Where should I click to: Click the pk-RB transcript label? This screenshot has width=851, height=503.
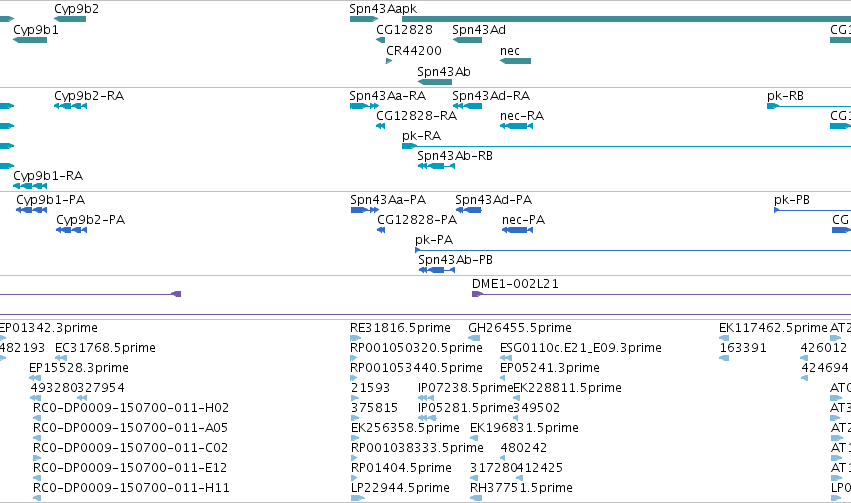[x=785, y=96]
